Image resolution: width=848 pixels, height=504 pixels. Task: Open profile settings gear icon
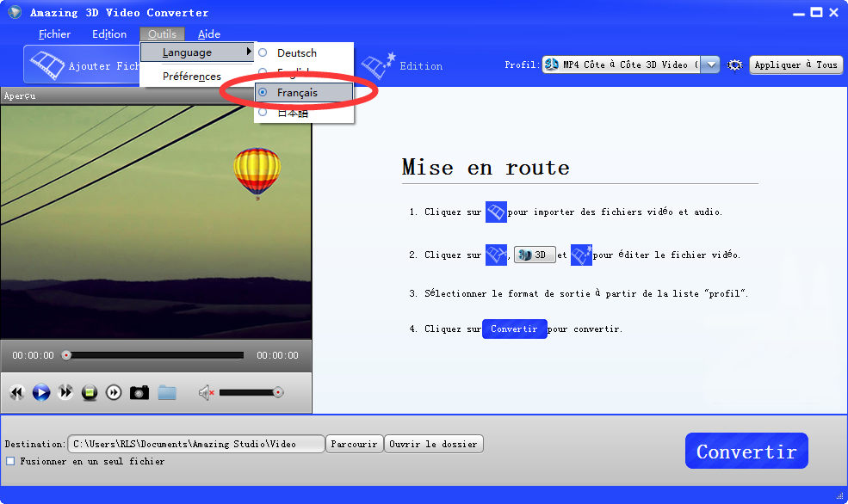[734, 65]
